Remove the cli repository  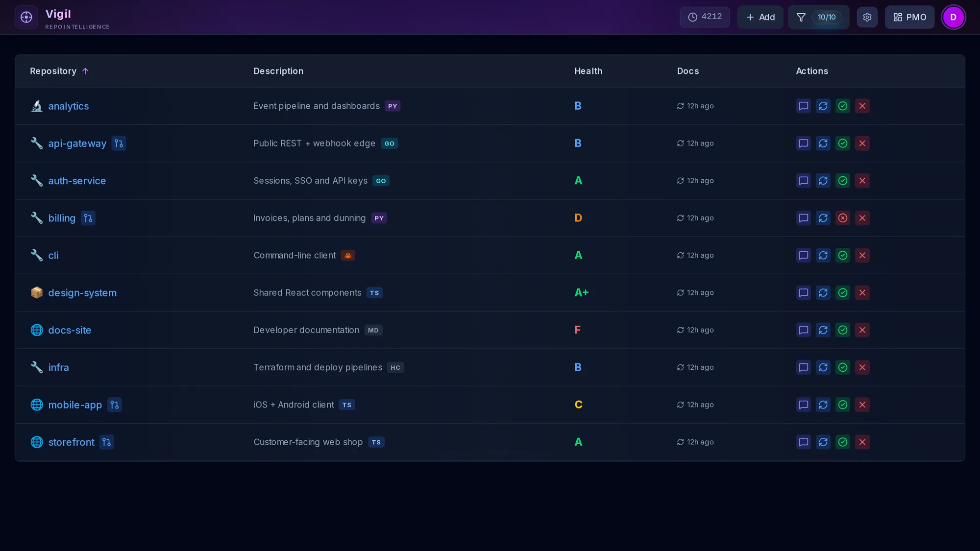(x=862, y=255)
